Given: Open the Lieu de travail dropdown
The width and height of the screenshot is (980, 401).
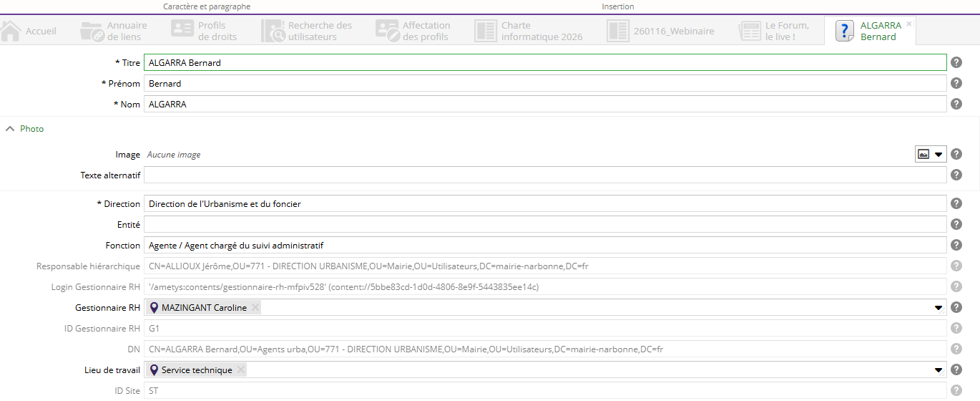Looking at the screenshot, I should coord(939,370).
